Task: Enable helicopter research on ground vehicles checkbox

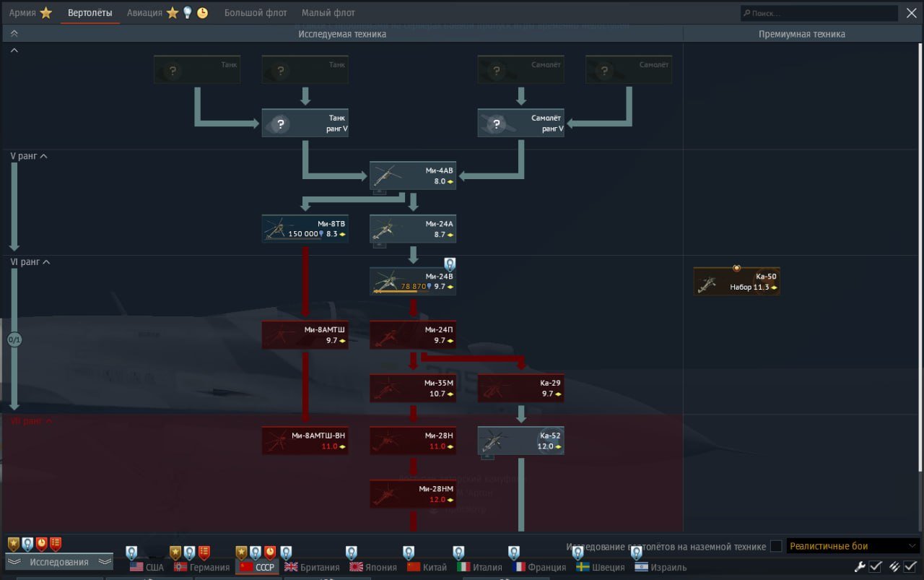Action: click(776, 546)
